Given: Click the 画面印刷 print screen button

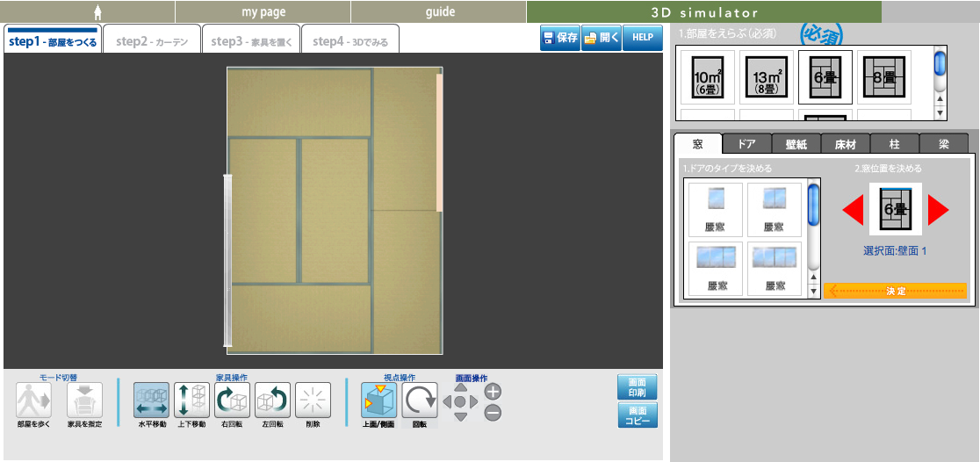Looking at the screenshot, I should pos(638,387).
